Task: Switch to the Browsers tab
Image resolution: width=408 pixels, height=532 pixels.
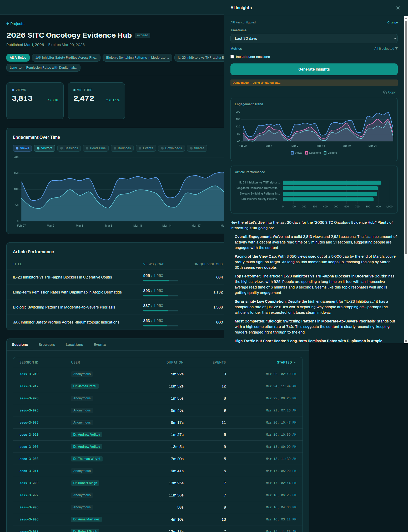Action: point(47,345)
